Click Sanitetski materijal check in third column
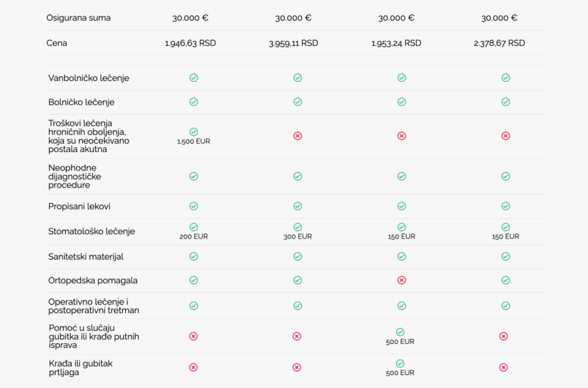 [x=402, y=256]
